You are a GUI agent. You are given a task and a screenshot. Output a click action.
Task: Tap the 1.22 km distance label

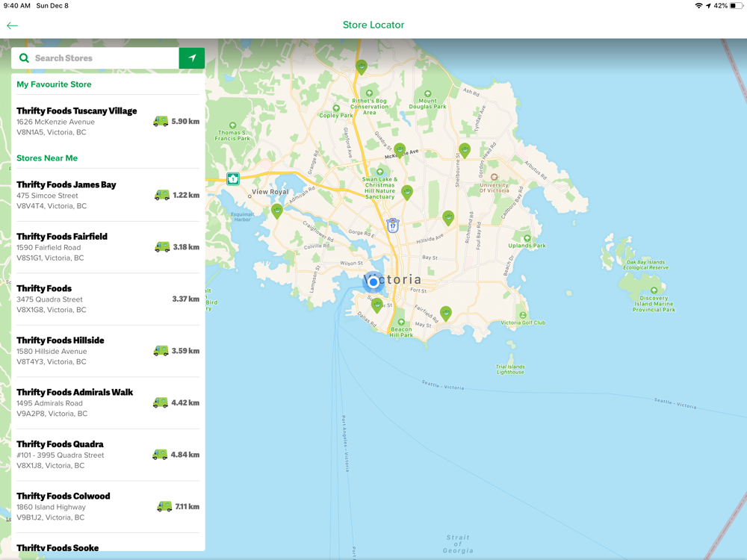[186, 195]
